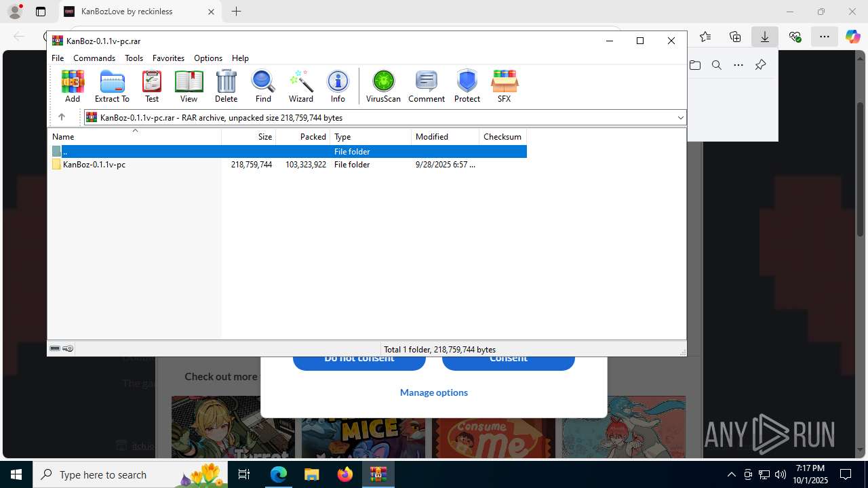Click the Copilot icon in Edge
868x488 pixels.
click(853, 37)
